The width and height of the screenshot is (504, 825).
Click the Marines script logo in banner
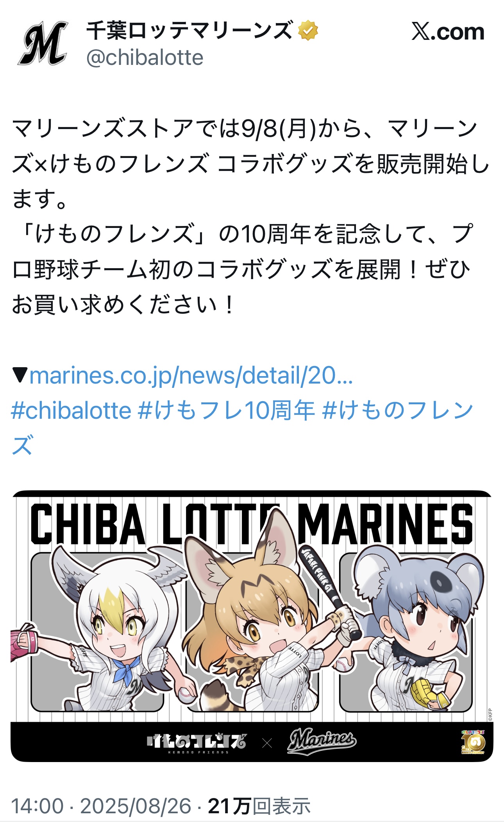pyautogui.click(x=322, y=741)
